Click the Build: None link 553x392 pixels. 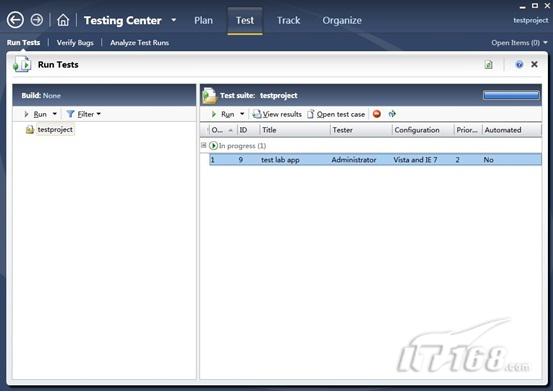tap(41, 96)
